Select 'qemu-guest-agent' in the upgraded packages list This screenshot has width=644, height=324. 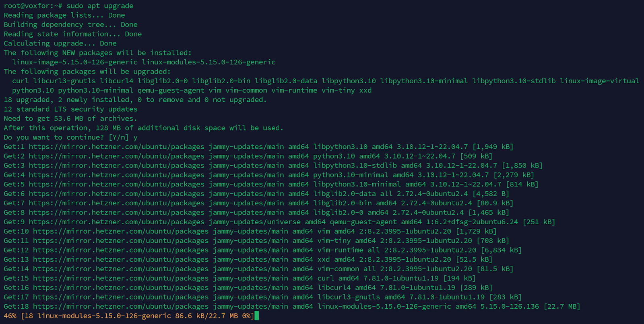pos(171,90)
